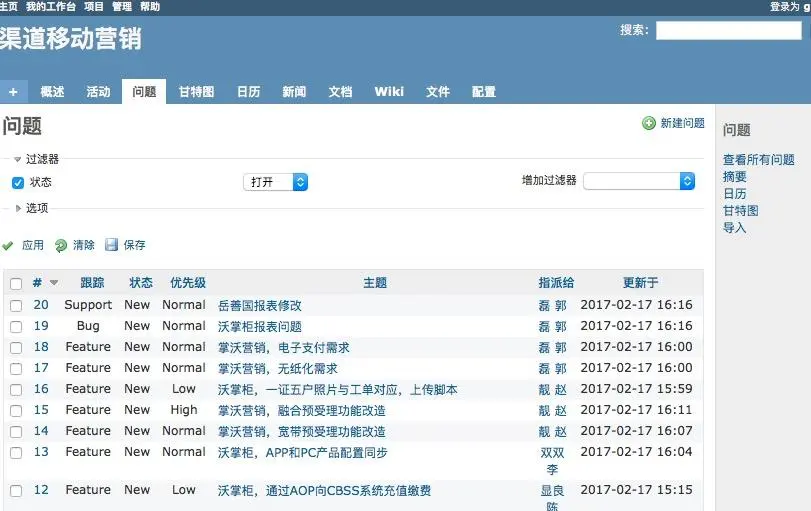
Task: Select checkbox for issue 14
Action: 16,432
